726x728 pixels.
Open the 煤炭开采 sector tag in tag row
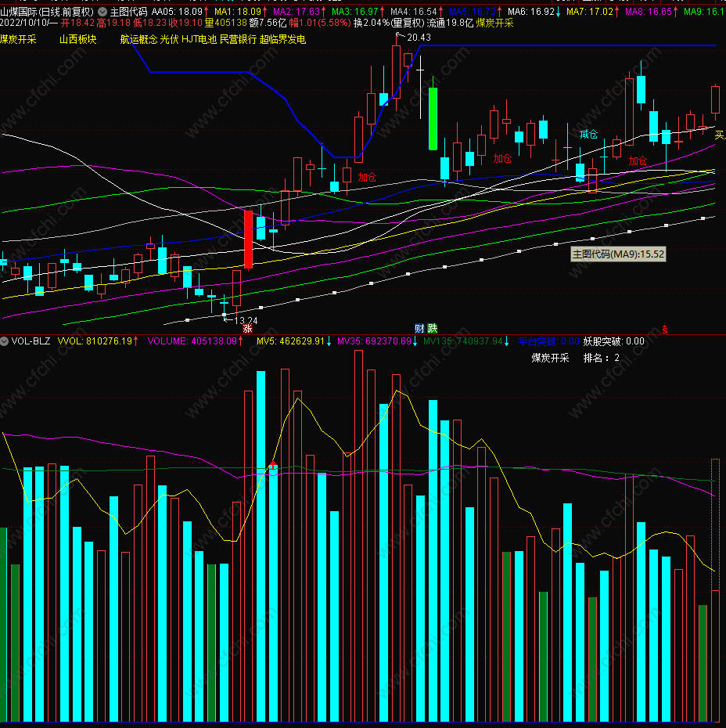click(18, 39)
